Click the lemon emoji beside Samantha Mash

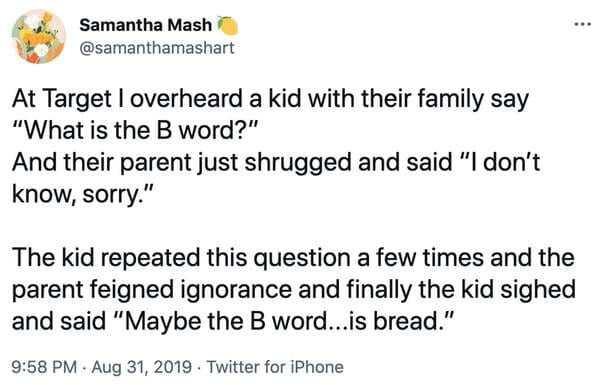pyautogui.click(x=228, y=26)
